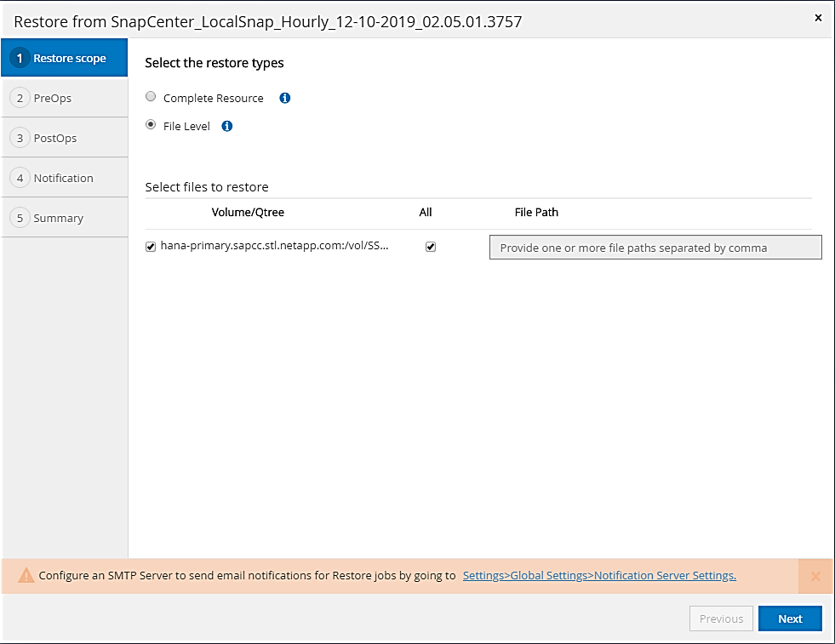The width and height of the screenshot is (835, 644).
Task: Open the Notification step
Action: coord(63,178)
